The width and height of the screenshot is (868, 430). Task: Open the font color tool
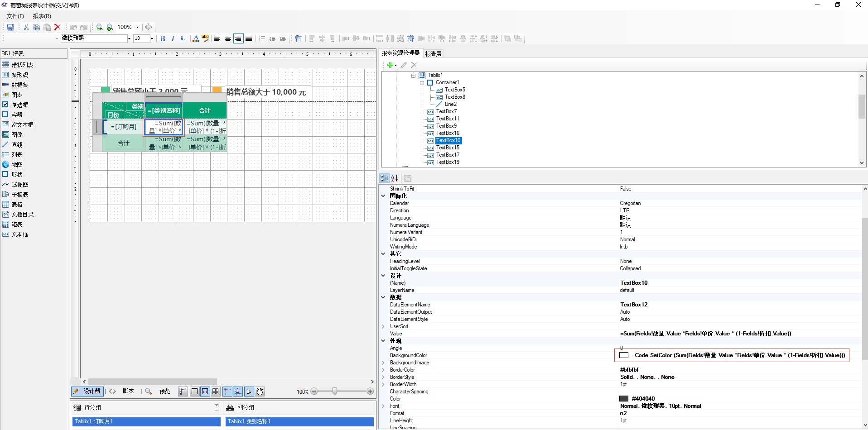(x=196, y=38)
